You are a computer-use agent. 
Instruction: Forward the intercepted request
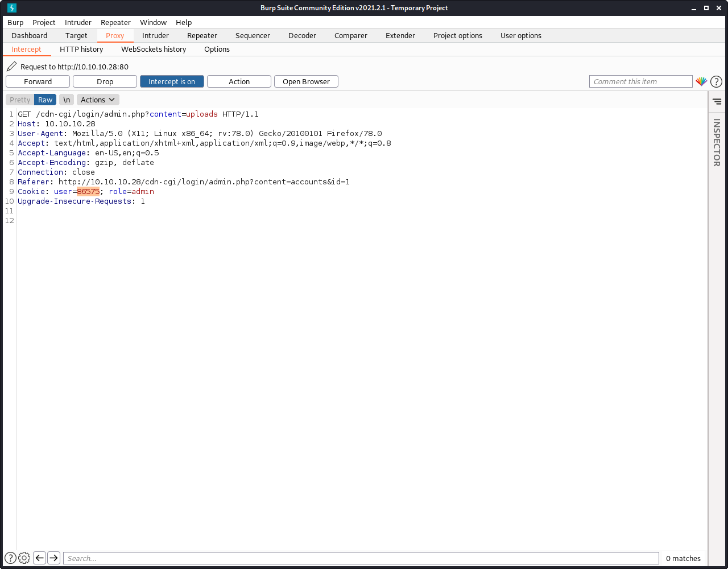(x=38, y=81)
